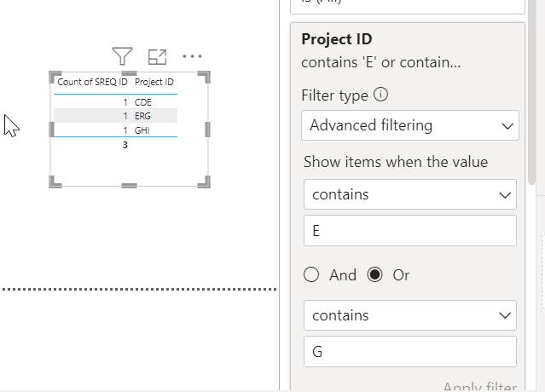Click the Project ID column header in table
This screenshot has height=392, width=545.
tap(154, 82)
